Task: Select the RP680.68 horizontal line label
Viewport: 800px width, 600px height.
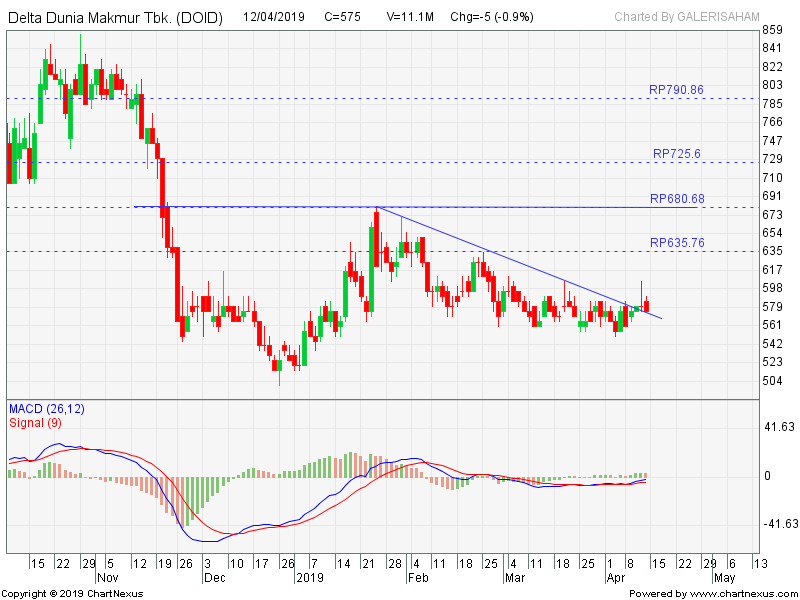Action: [676, 199]
